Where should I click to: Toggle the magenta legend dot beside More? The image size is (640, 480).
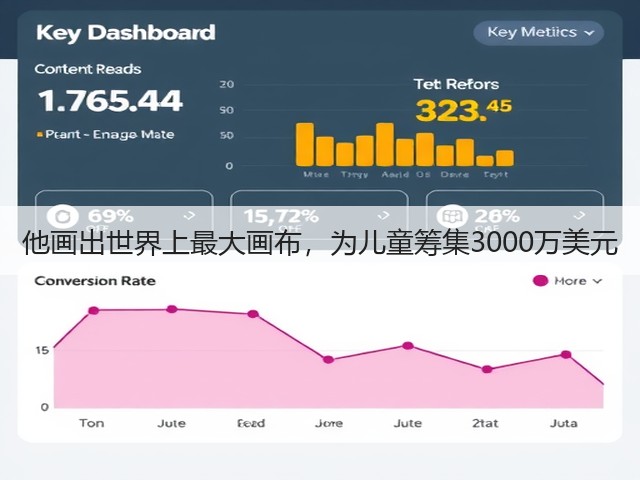tap(540, 281)
